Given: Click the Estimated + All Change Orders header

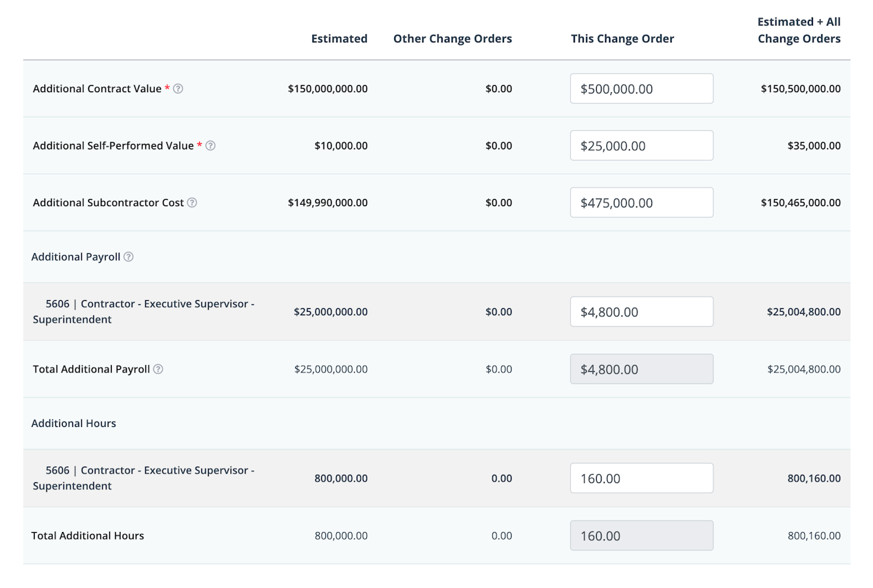Looking at the screenshot, I should [x=799, y=31].
